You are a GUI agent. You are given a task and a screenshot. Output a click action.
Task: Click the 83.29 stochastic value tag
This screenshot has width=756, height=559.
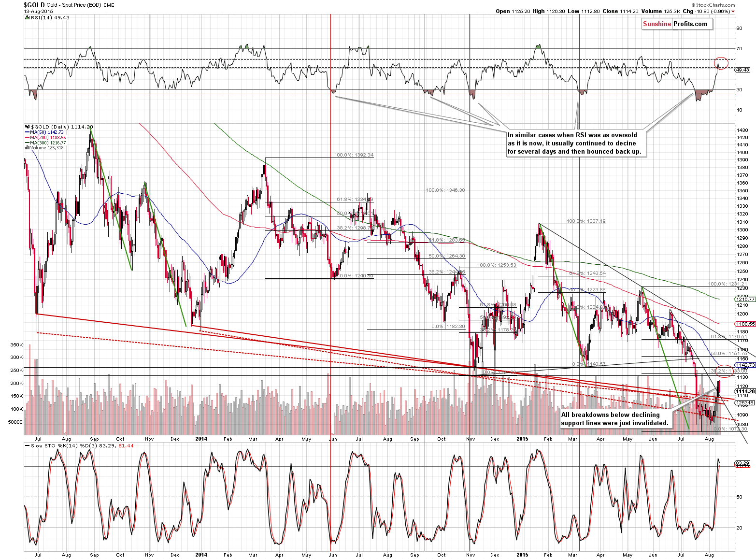pos(742,463)
